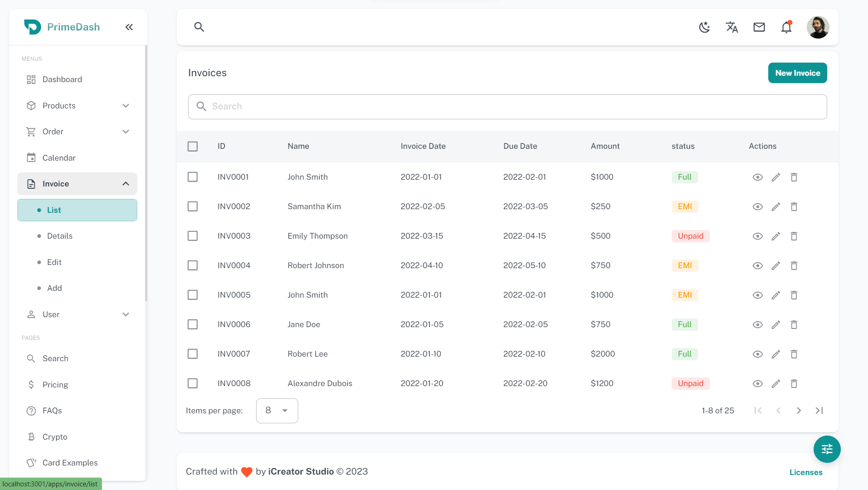Go to invoice Details submenu item
Screen dimensions: 868x490
60,236
